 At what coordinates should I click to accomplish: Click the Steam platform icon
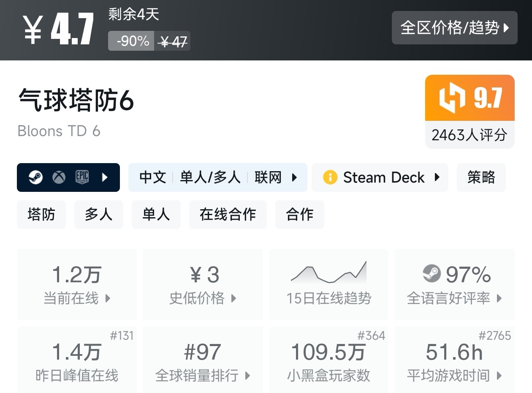[x=35, y=177]
